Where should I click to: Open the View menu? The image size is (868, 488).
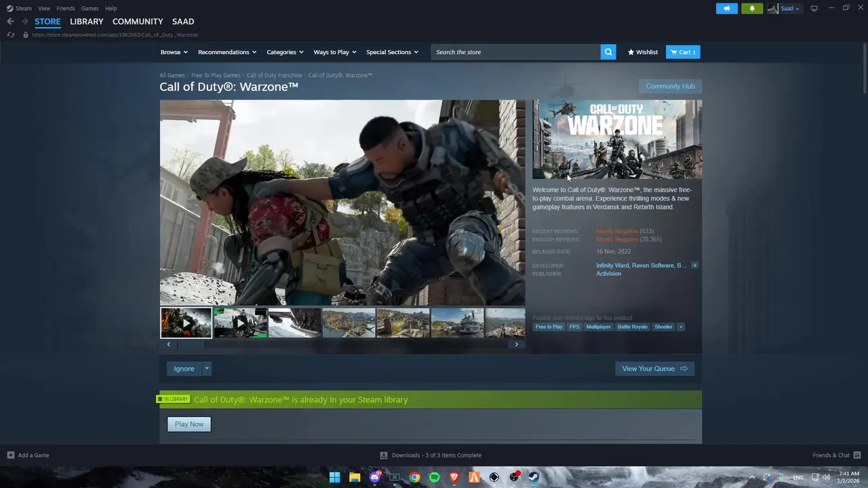44,8
